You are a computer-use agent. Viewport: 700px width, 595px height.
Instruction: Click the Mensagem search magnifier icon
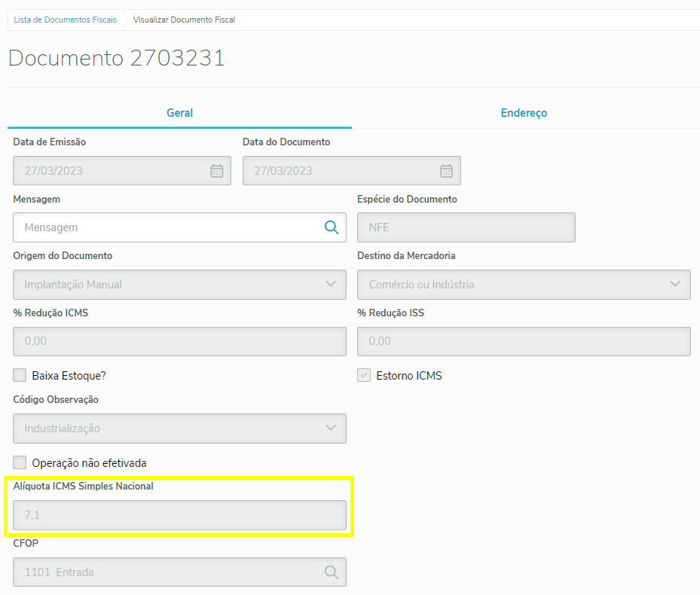[332, 227]
